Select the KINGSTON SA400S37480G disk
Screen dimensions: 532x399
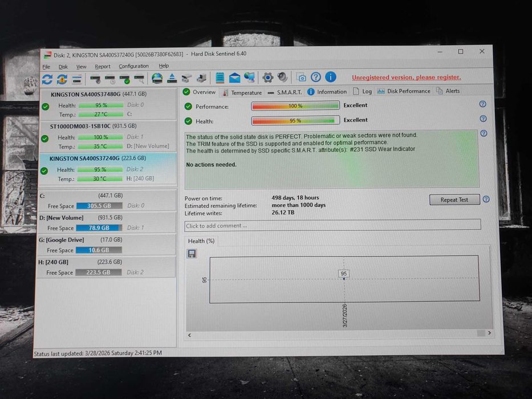[x=108, y=104]
